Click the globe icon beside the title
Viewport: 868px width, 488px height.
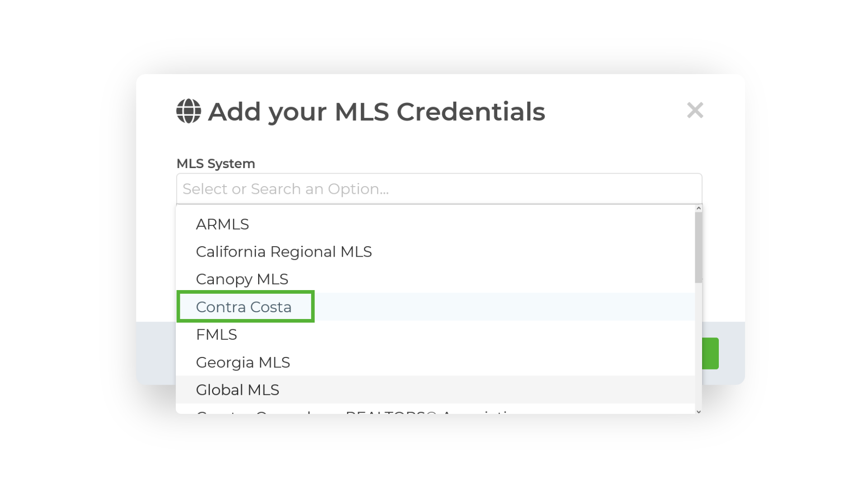coord(189,111)
